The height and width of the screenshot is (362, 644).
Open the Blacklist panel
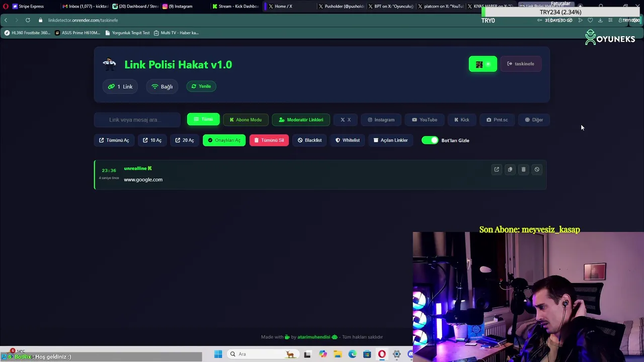[309, 140]
